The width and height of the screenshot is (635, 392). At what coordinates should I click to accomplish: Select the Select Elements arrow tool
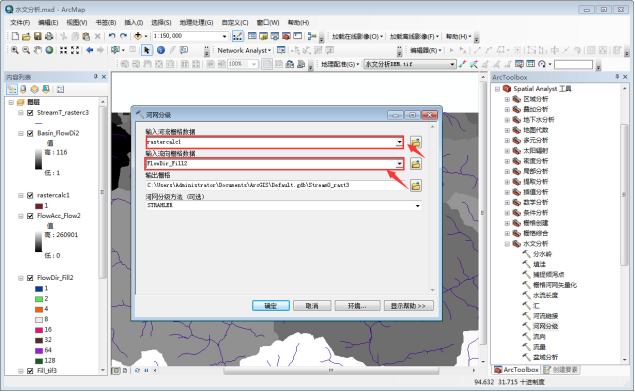coord(147,50)
